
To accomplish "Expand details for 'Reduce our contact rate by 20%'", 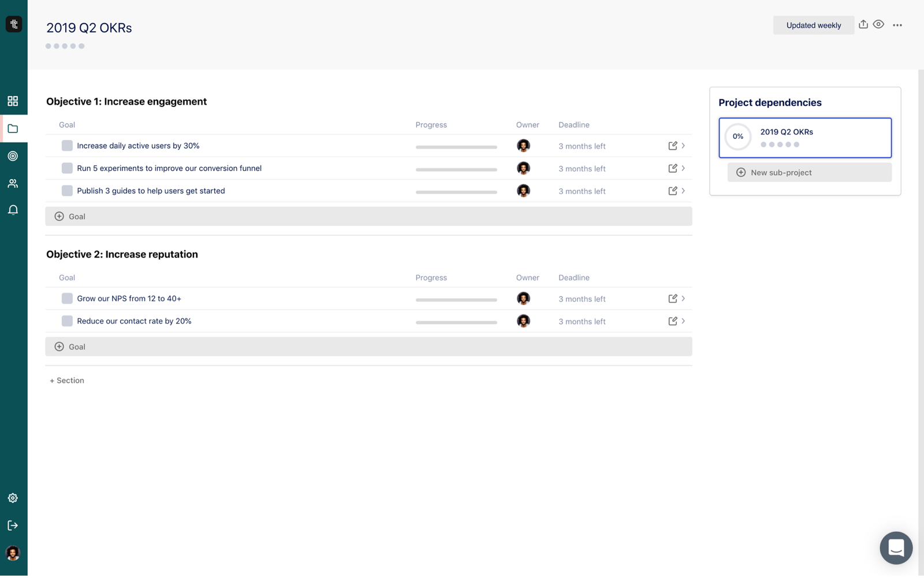I will (683, 321).
